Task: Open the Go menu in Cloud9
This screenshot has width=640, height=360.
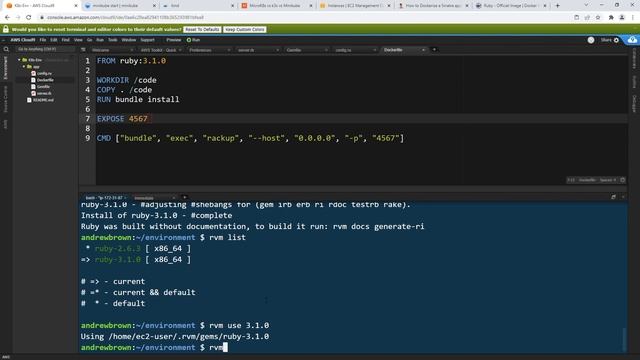Action: click(x=89, y=40)
